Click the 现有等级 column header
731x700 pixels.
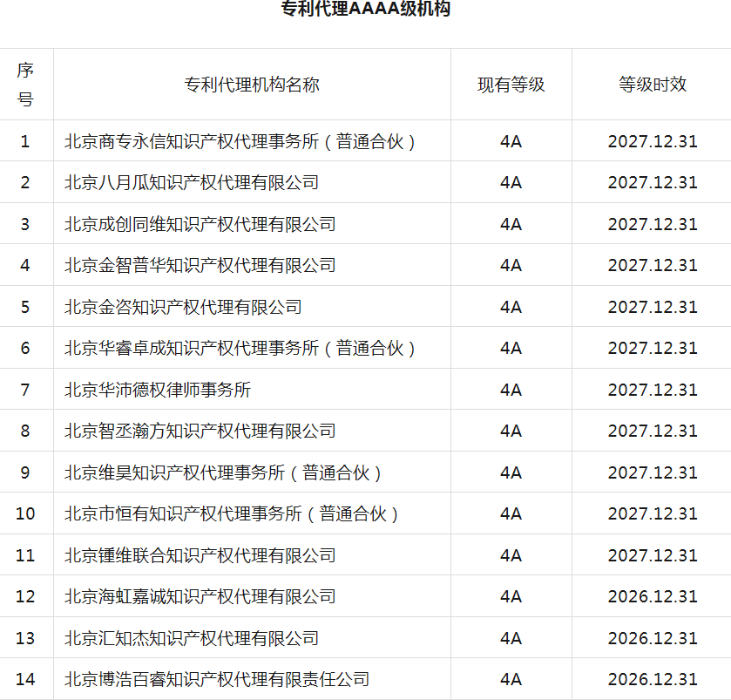[511, 85]
